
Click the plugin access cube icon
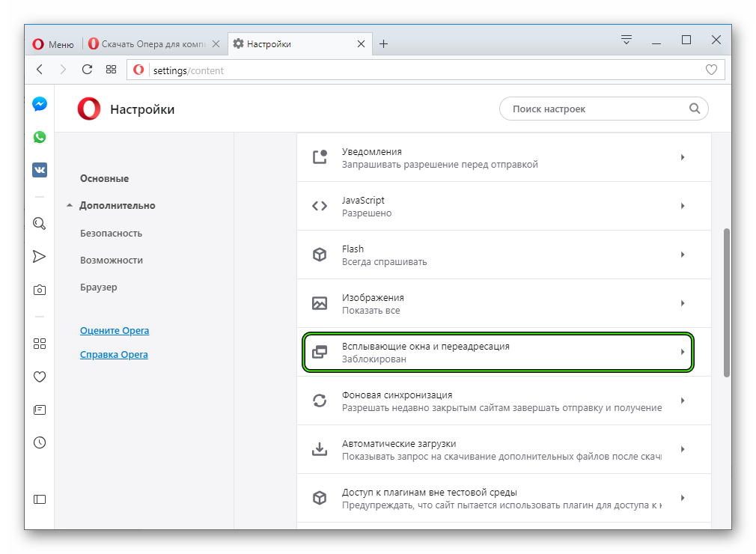tap(320, 498)
